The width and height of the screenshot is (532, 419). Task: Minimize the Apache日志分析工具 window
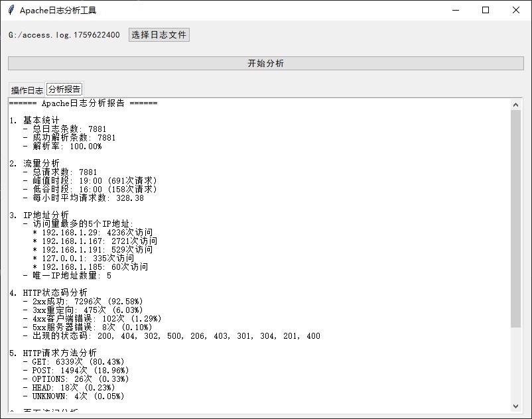(x=455, y=10)
